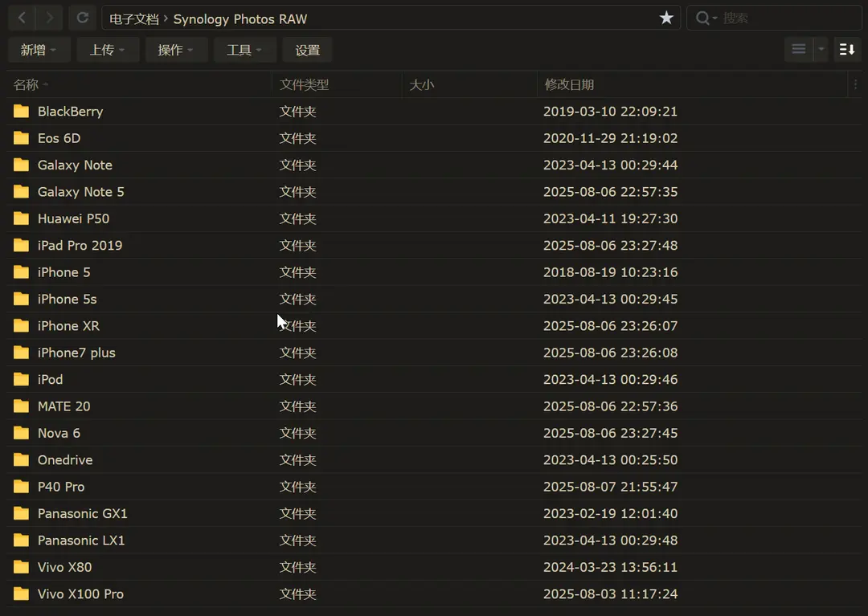
Task: Open the 操作 dropdown menu
Action: coord(176,50)
